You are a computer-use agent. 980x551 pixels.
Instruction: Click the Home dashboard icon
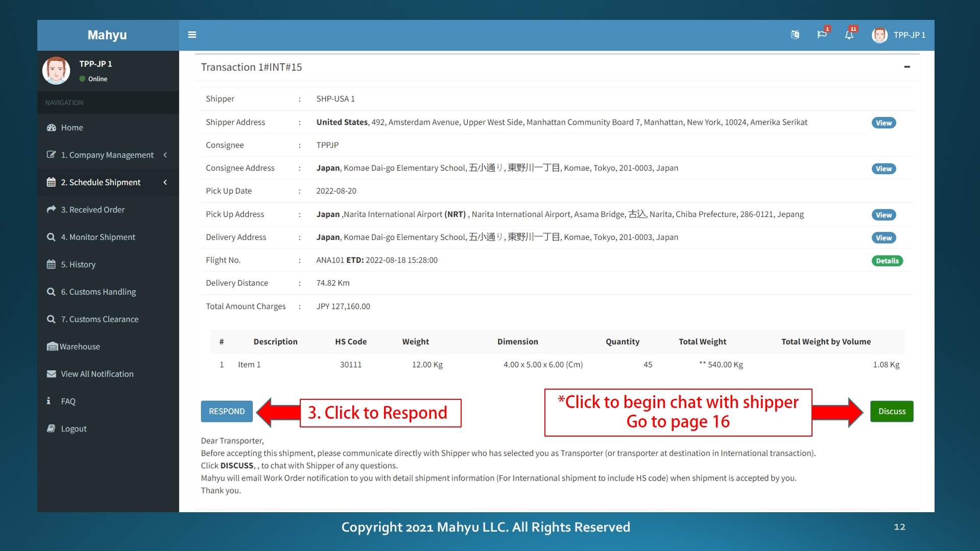(x=51, y=128)
